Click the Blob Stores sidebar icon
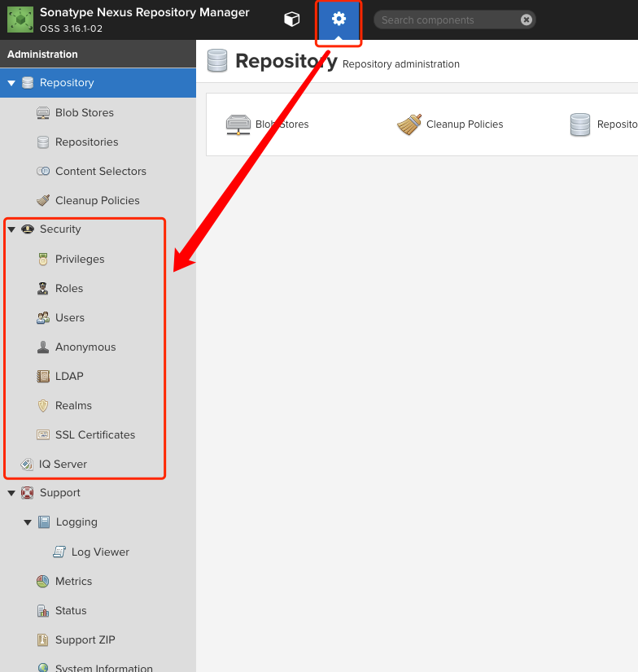 (43, 113)
